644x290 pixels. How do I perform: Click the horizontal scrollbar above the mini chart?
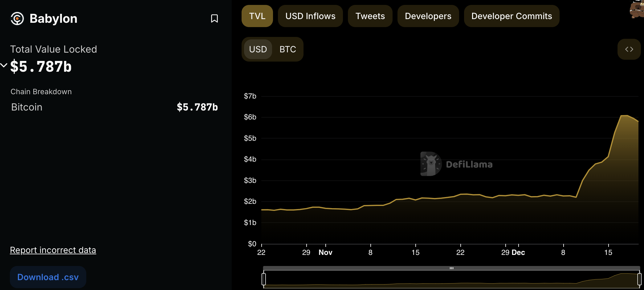(451, 268)
